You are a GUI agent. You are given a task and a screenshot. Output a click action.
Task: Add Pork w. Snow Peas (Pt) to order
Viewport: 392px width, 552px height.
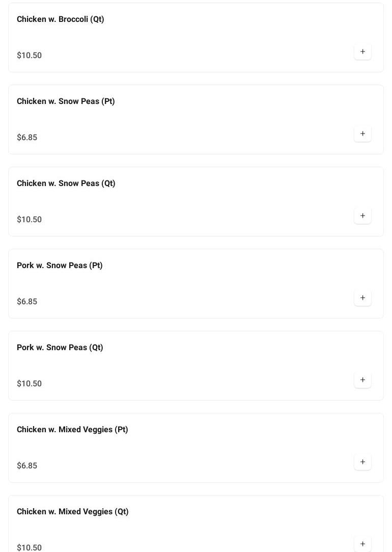pyautogui.click(x=362, y=298)
